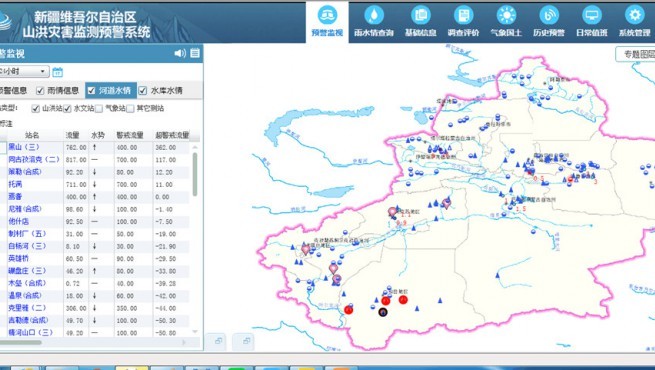
Task: Open the calendar date picker icon
Action: click(x=58, y=72)
